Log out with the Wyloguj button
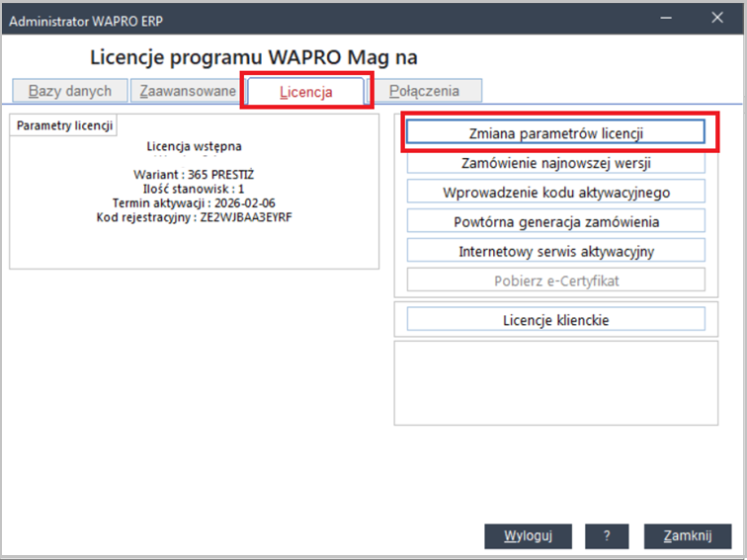The image size is (747, 560). tap(528, 535)
